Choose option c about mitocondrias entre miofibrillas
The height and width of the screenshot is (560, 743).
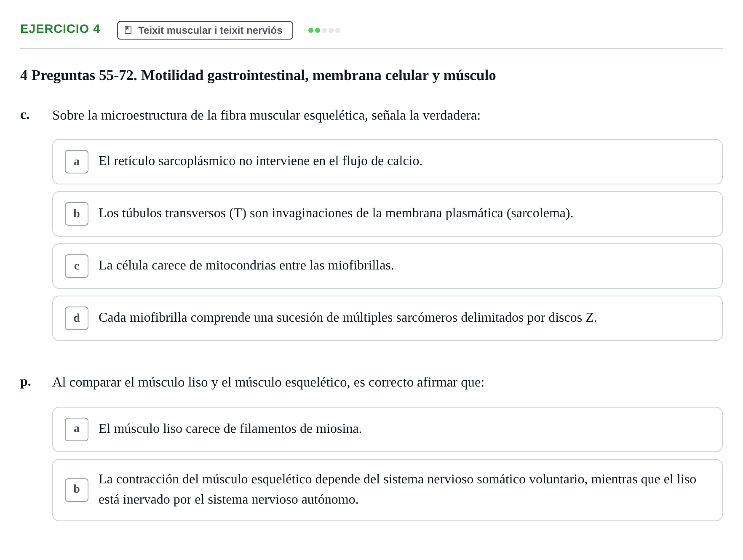pyautogui.click(x=388, y=266)
